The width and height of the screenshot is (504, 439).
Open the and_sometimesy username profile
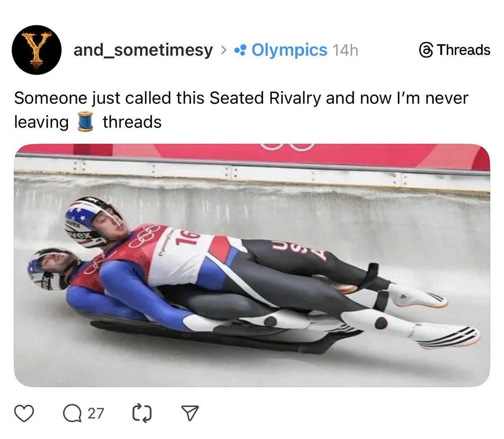143,50
